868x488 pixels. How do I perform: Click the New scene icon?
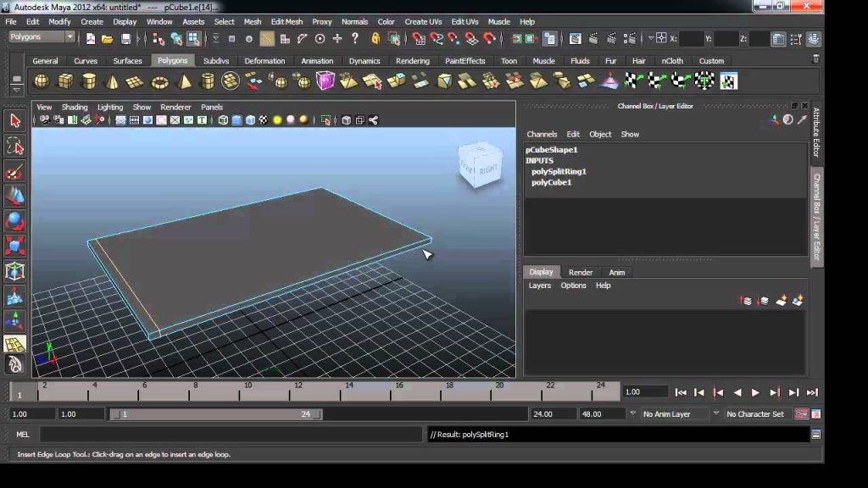coord(90,39)
